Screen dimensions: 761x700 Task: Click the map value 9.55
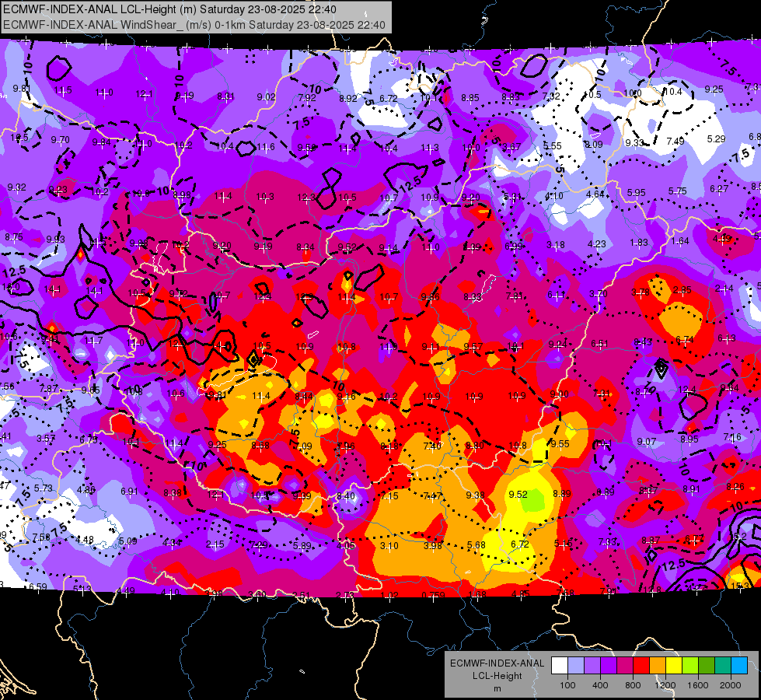coord(560,443)
